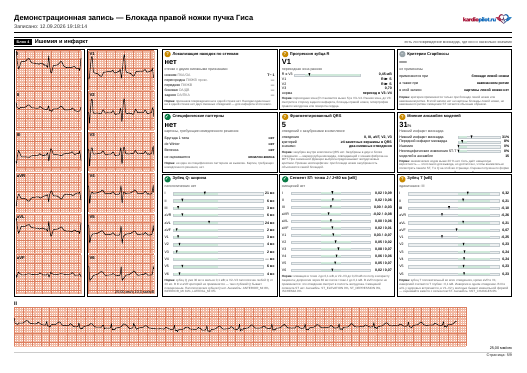Open the lead I ECG trace
Viewport: 527px width, 373px height.
[49, 70]
